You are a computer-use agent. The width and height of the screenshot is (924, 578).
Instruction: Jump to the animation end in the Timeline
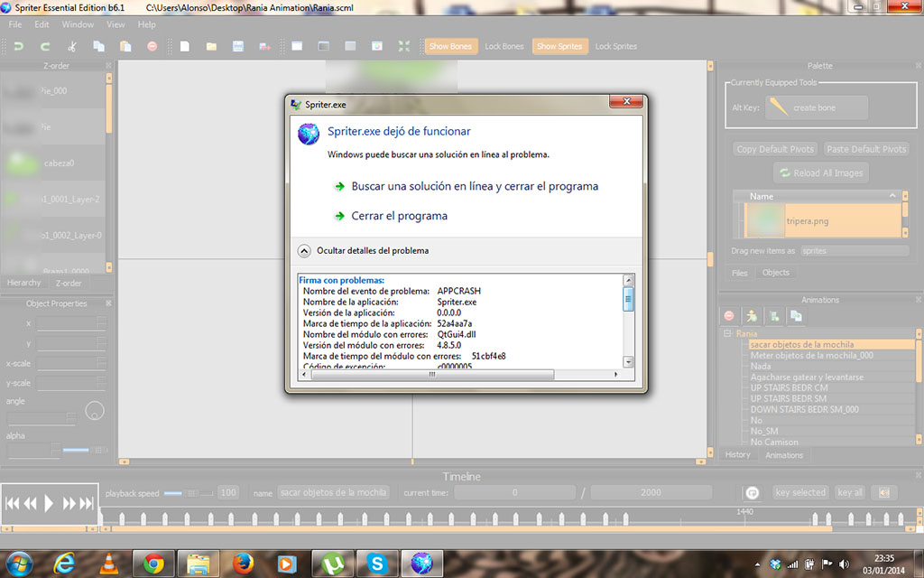tap(88, 503)
